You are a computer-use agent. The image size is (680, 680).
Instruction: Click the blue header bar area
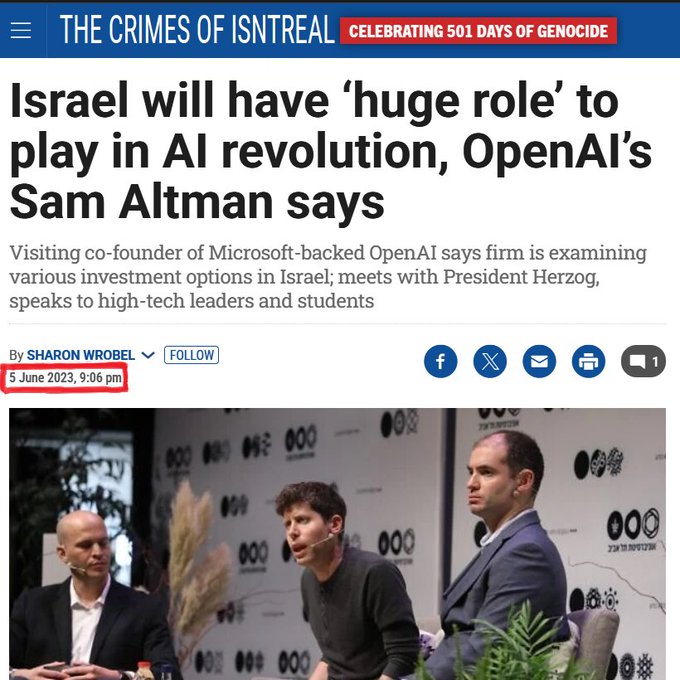tap(340, 30)
